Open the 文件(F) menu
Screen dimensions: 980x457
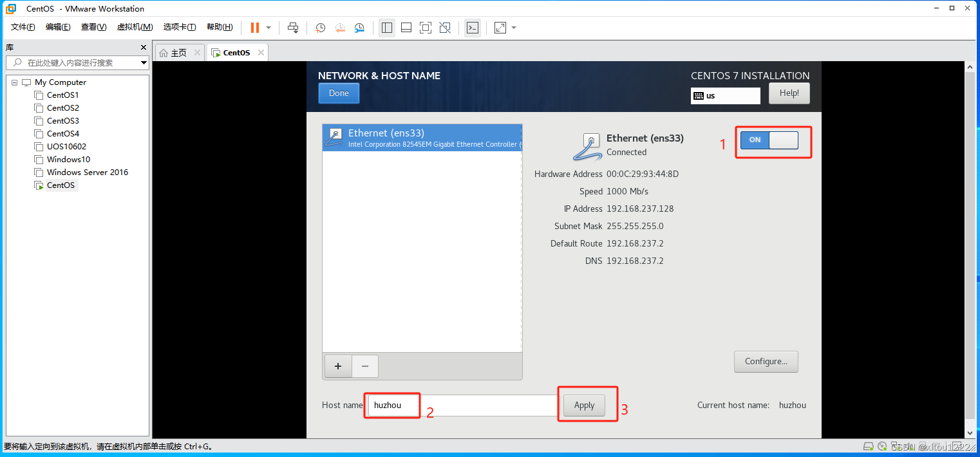(x=23, y=27)
